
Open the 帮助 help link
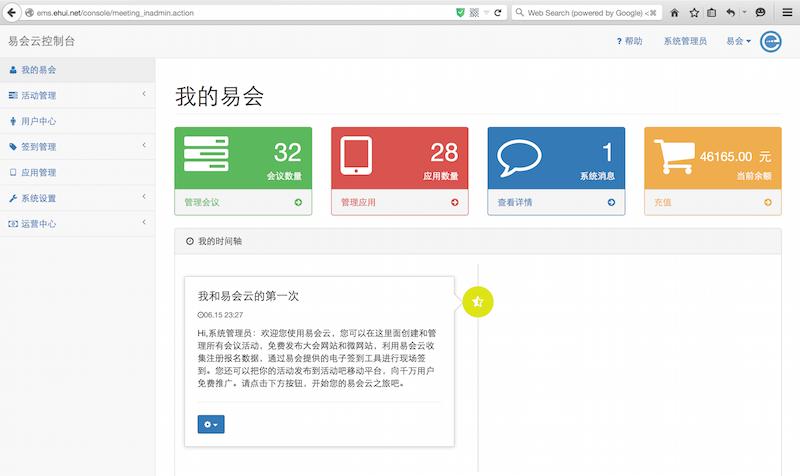tap(629, 41)
